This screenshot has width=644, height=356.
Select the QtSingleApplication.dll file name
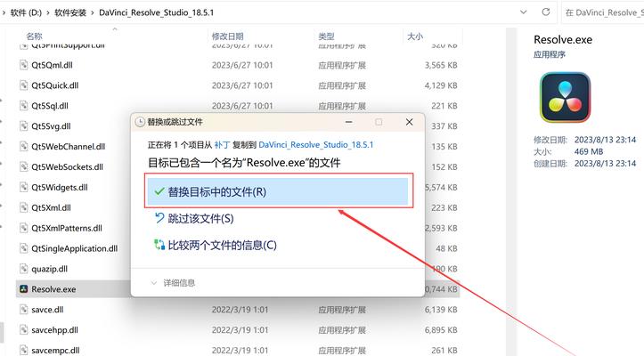74,248
